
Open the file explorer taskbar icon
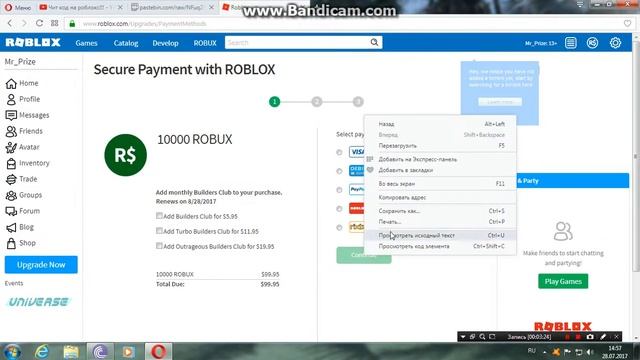(71, 351)
